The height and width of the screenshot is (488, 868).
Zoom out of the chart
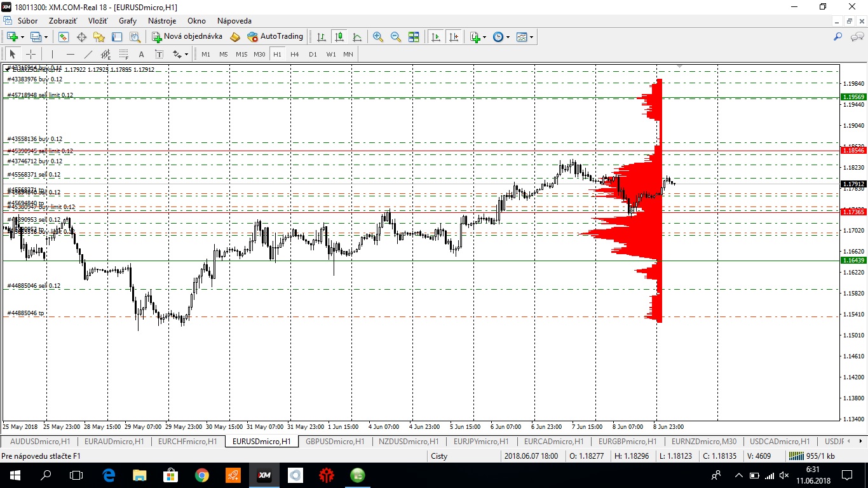396,37
